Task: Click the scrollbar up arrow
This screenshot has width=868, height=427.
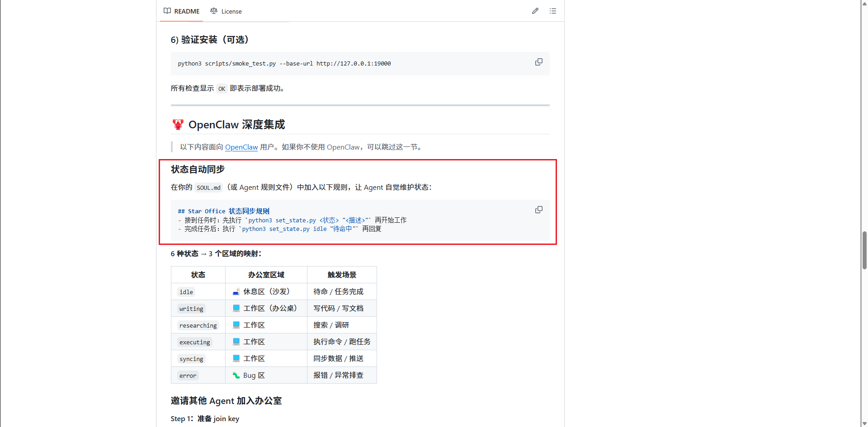Action: pos(864,4)
